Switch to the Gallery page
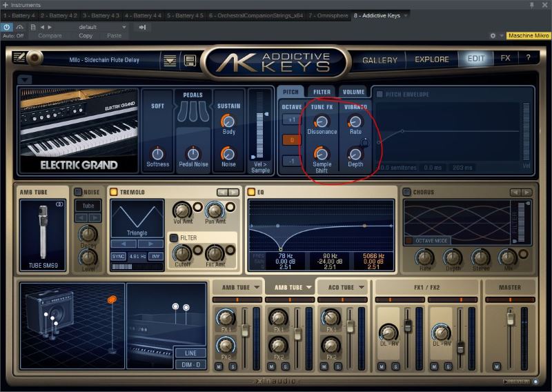Viewport: 552px width, 392px height. coord(379,60)
